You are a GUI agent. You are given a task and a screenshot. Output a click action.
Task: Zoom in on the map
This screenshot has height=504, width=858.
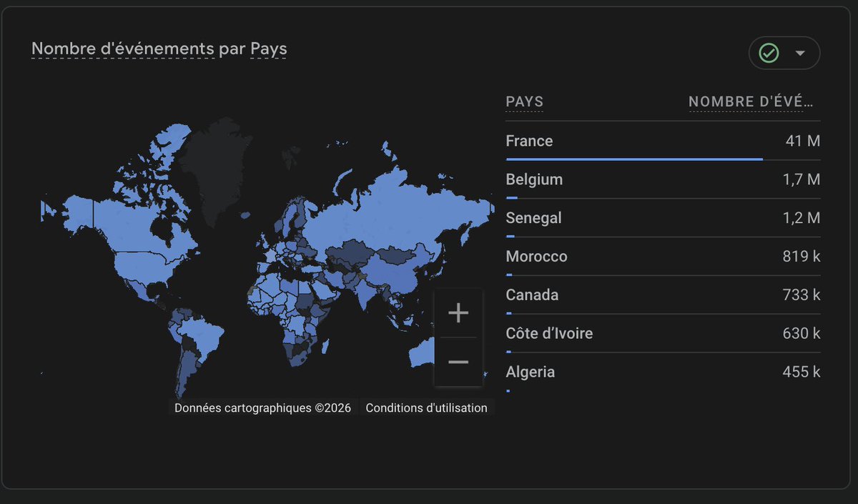[458, 313]
